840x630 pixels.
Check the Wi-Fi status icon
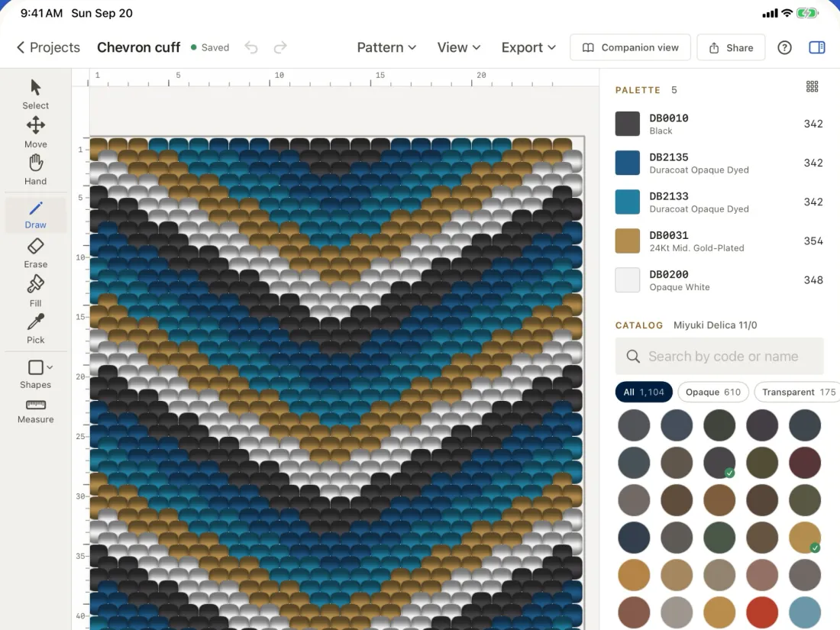pyautogui.click(x=787, y=14)
